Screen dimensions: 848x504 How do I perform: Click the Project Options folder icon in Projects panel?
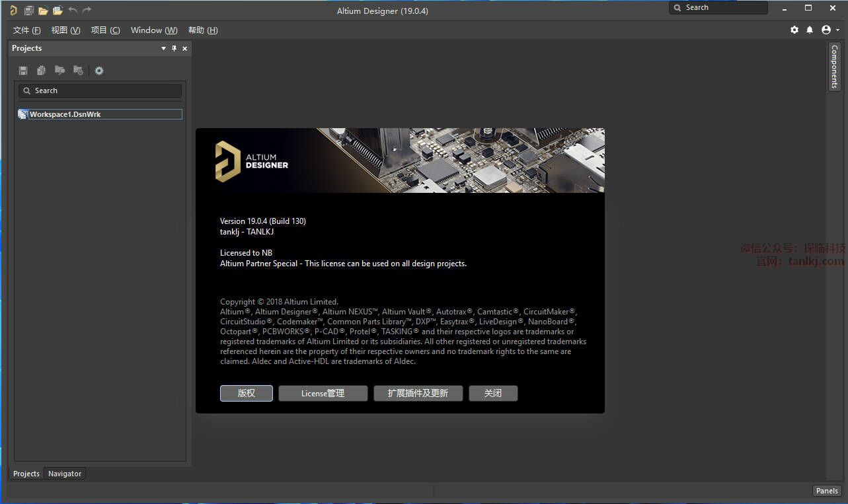(x=59, y=70)
